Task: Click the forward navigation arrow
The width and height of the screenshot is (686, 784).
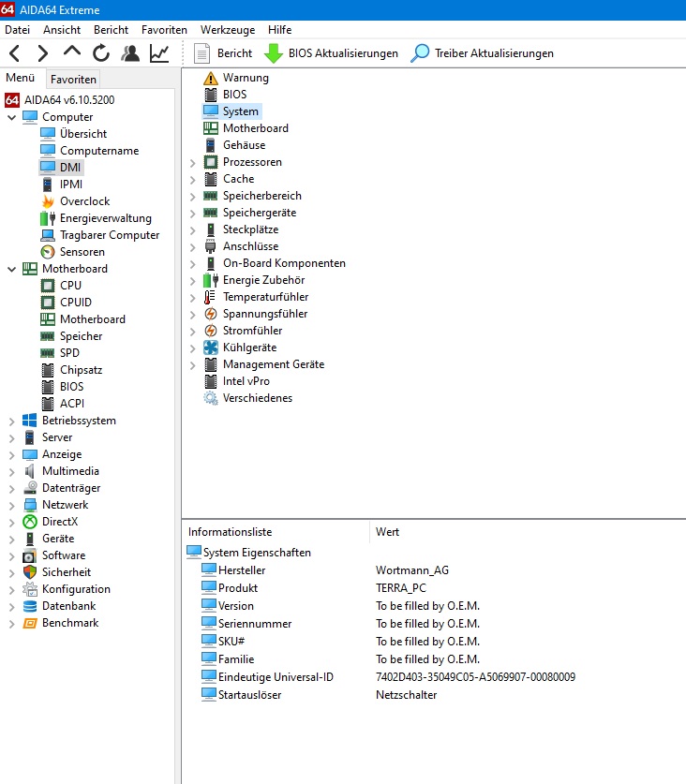Action: coord(43,53)
